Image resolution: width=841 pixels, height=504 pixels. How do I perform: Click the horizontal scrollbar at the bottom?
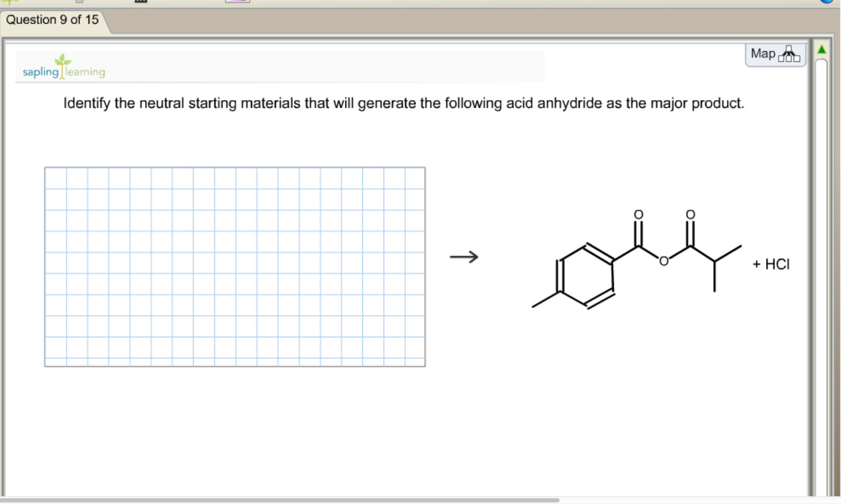point(280,500)
